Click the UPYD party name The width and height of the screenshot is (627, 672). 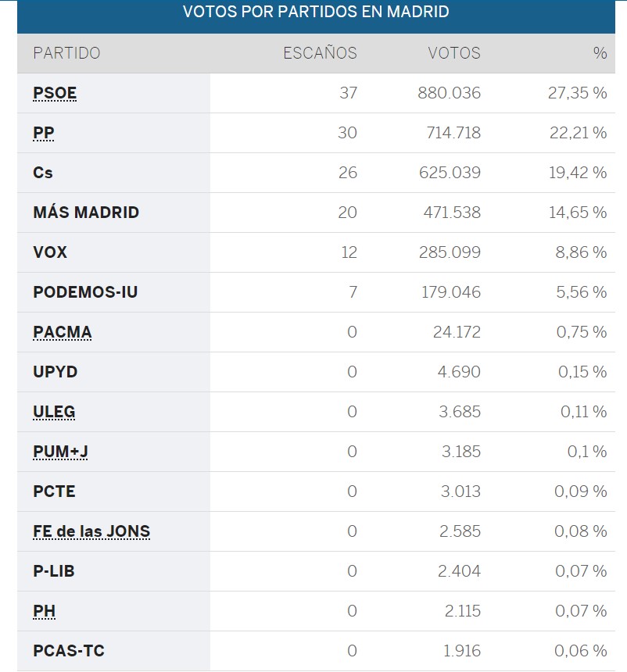[x=56, y=372]
